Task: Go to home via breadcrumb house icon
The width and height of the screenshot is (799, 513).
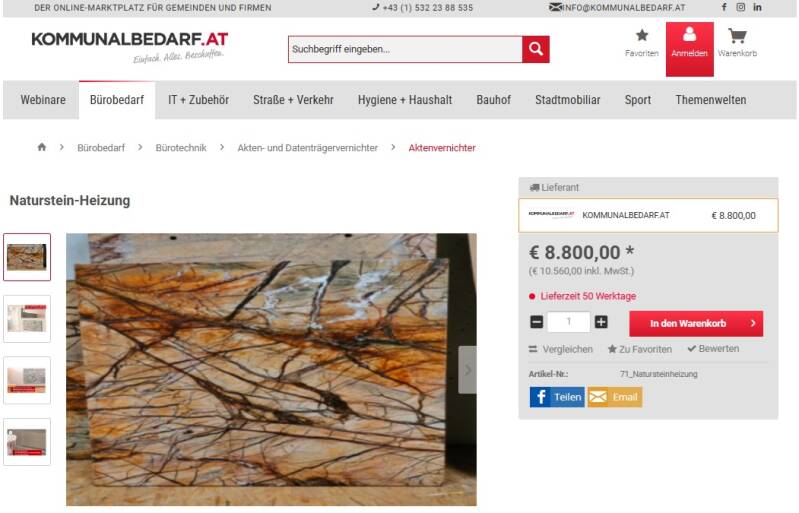Action: click(42, 147)
